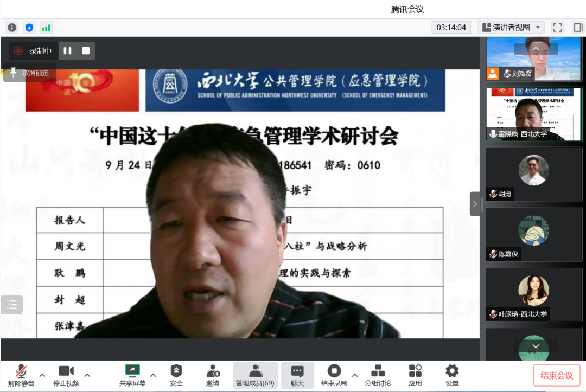The width and height of the screenshot is (586, 392).
Task: Open the 安全 security options
Action: click(176, 375)
